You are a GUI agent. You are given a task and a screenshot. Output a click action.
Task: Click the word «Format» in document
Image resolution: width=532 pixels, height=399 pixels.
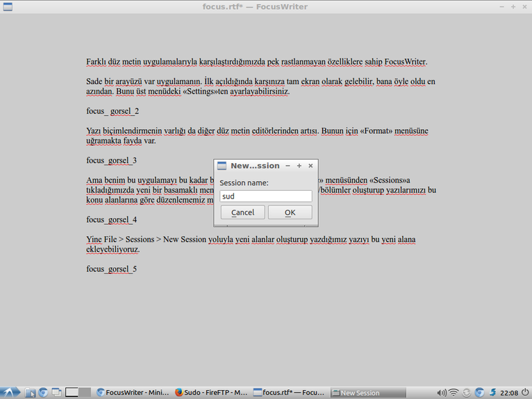[x=376, y=131]
